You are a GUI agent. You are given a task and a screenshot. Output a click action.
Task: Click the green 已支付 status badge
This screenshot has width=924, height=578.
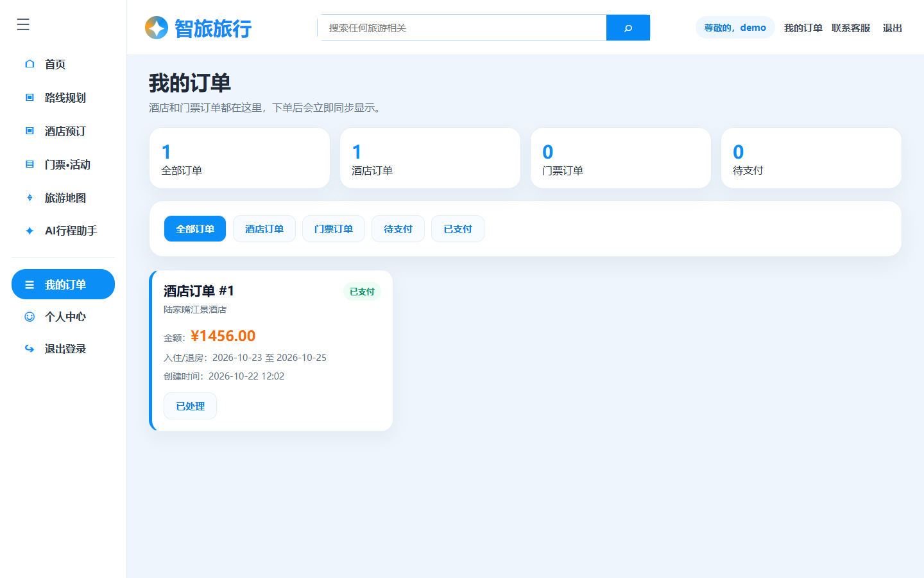pyautogui.click(x=362, y=292)
